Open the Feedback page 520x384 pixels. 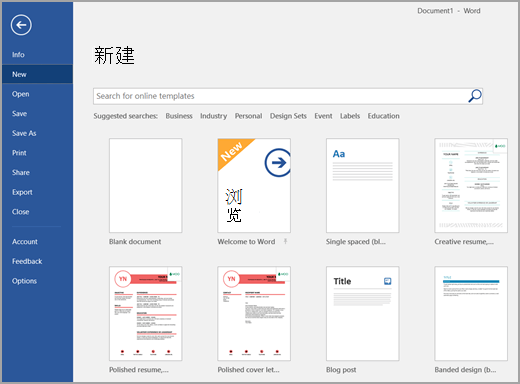coord(27,261)
